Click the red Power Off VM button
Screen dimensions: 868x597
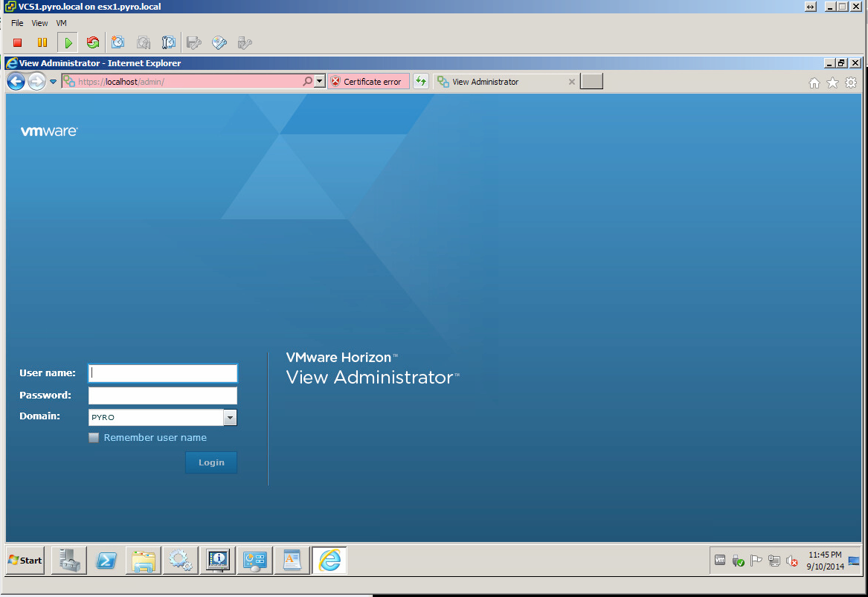click(18, 43)
